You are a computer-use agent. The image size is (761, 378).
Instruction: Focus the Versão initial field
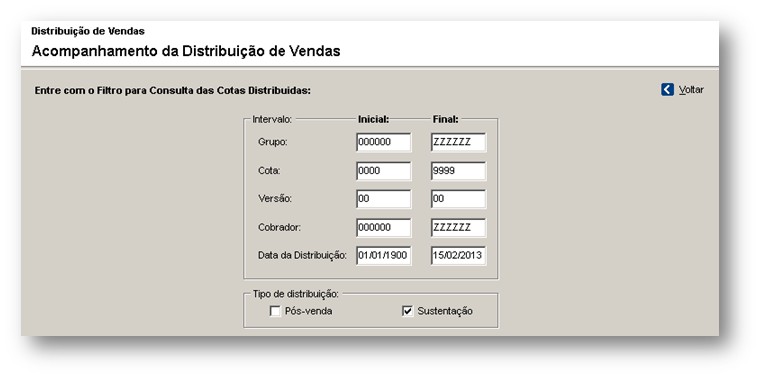[x=383, y=199]
